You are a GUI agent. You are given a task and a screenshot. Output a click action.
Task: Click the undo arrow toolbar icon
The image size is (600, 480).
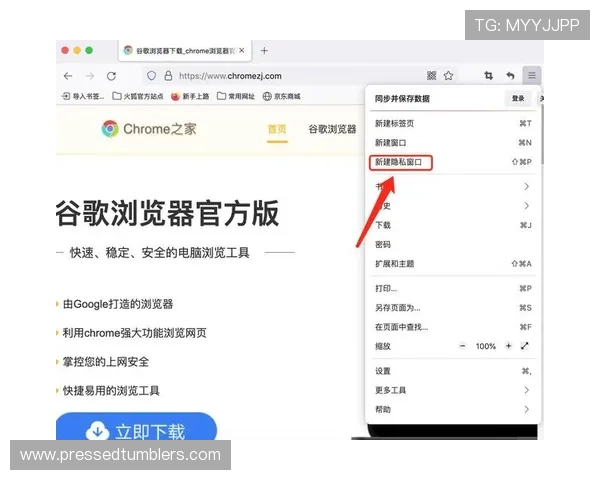pos(510,76)
